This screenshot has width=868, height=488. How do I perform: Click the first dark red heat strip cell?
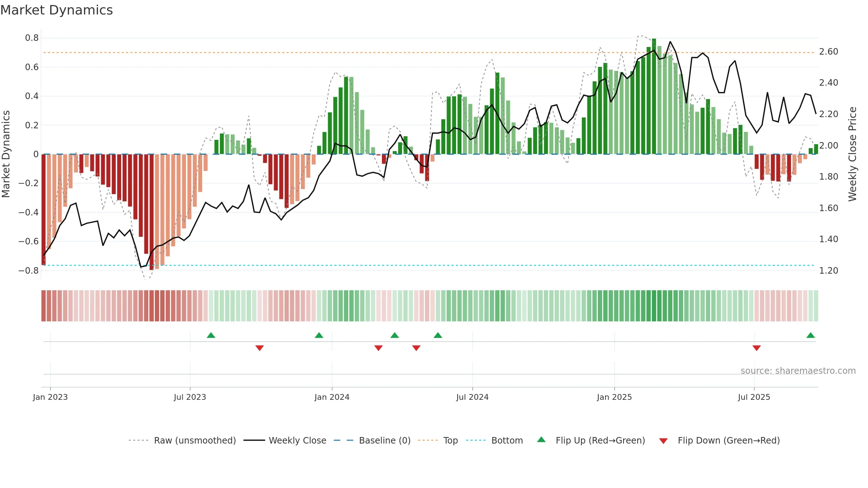point(43,306)
